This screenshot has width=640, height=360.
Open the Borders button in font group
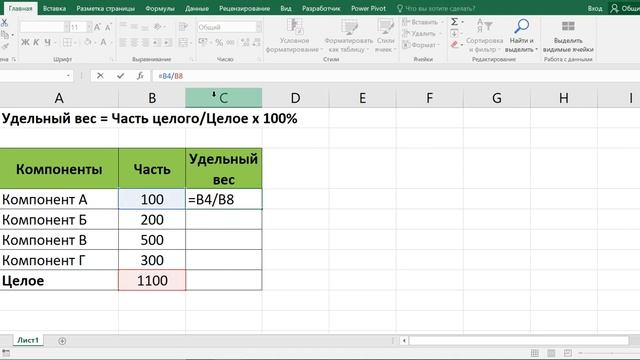(68, 42)
